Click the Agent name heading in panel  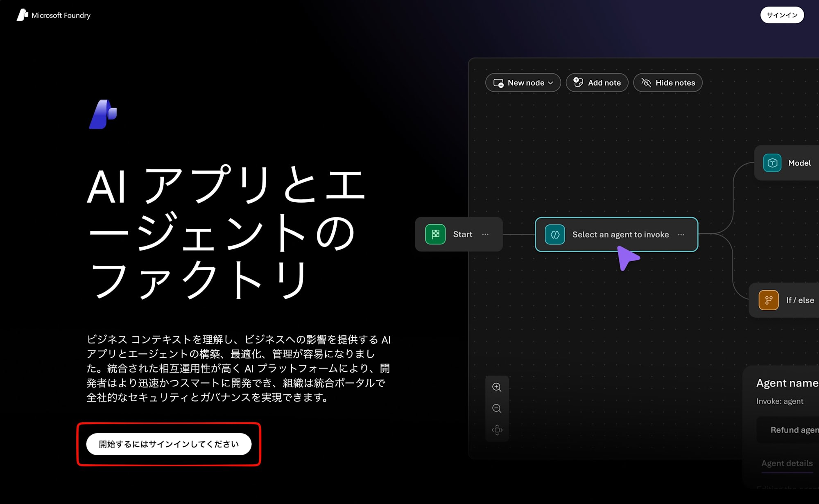[x=787, y=383]
